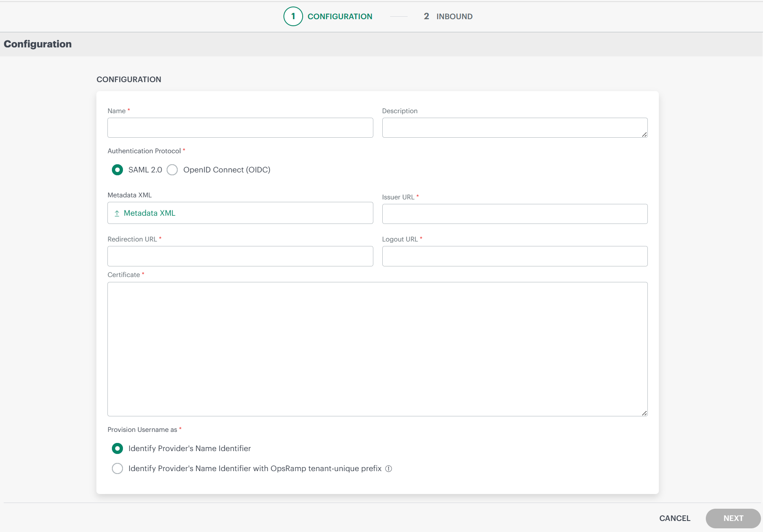The width and height of the screenshot is (763, 532).
Task: Select the SAML 2.0 authentication protocol
Action: tap(117, 170)
